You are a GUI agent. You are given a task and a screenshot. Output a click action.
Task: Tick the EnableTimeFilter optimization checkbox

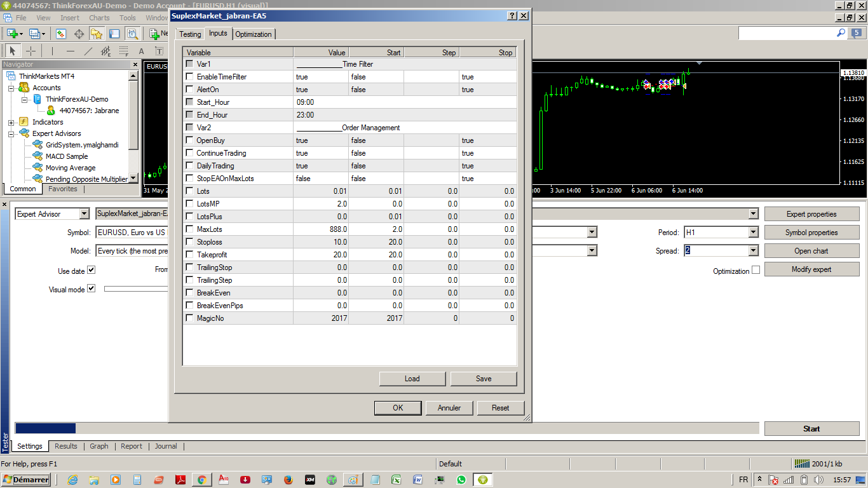[x=189, y=76]
